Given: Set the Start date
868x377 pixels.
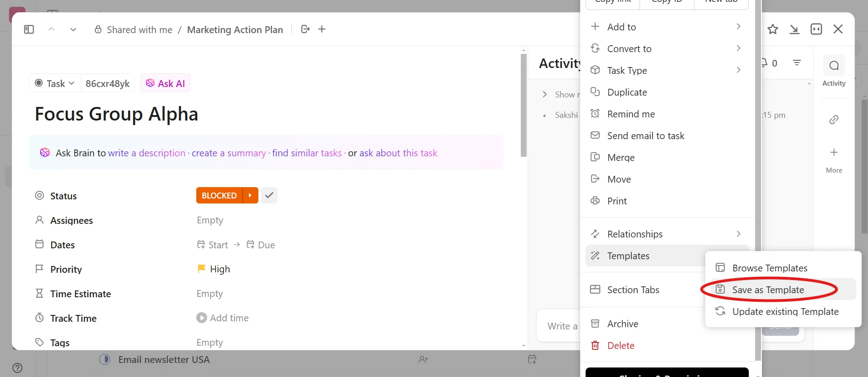Looking at the screenshot, I should [213, 245].
